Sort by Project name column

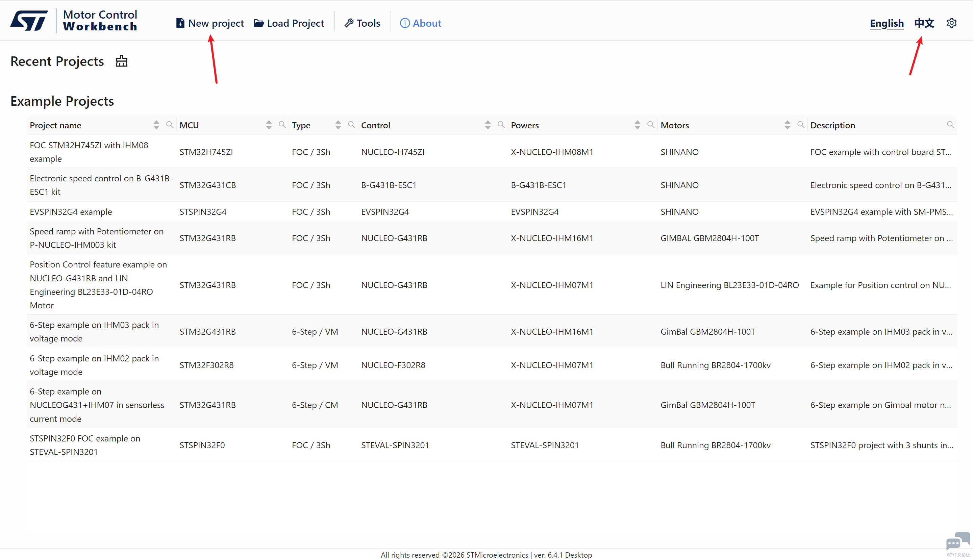(x=156, y=125)
